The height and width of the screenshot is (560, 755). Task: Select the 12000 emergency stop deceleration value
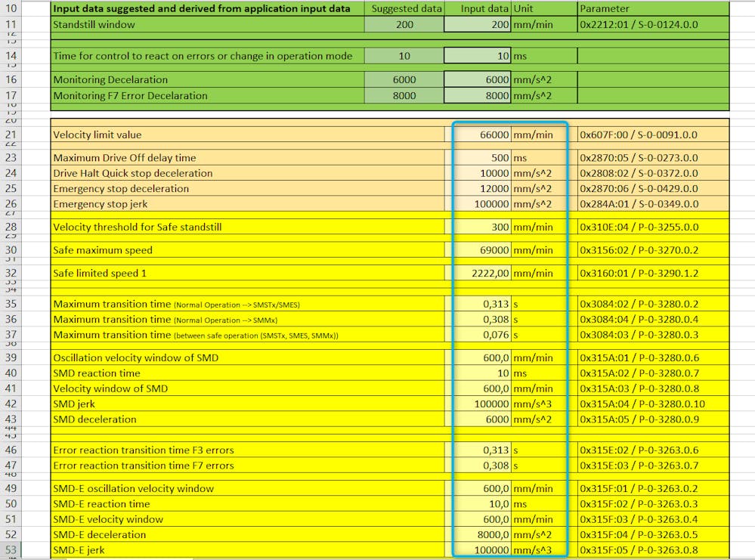click(477, 189)
